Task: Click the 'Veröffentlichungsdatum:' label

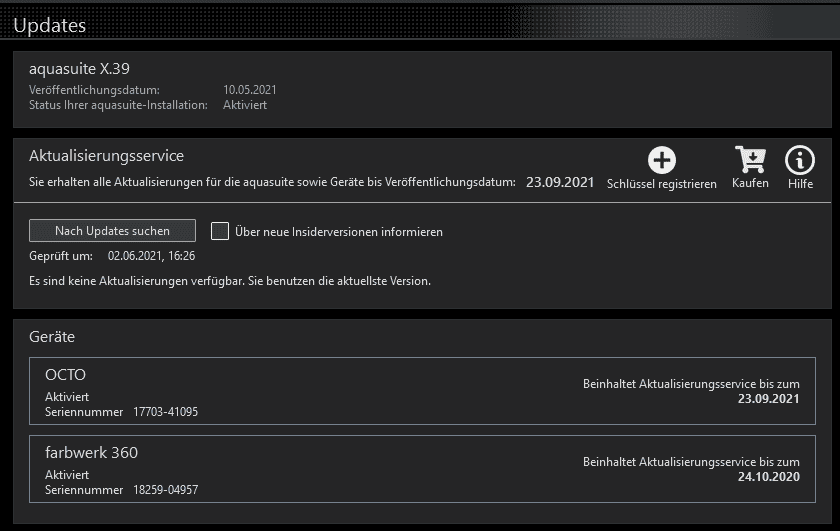Action: (94, 90)
